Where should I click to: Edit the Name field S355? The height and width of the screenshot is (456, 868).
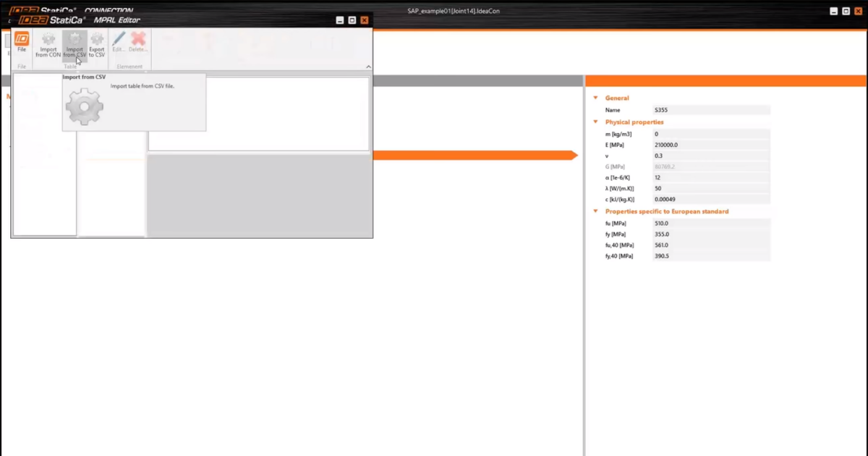click(x=711, y=110)
